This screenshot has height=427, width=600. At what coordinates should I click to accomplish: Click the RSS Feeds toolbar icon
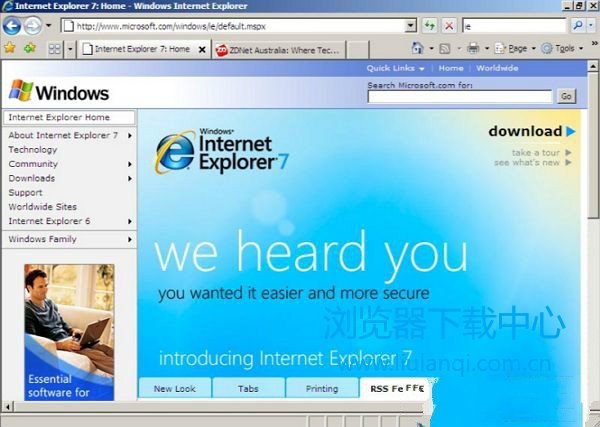click(445, 49)
